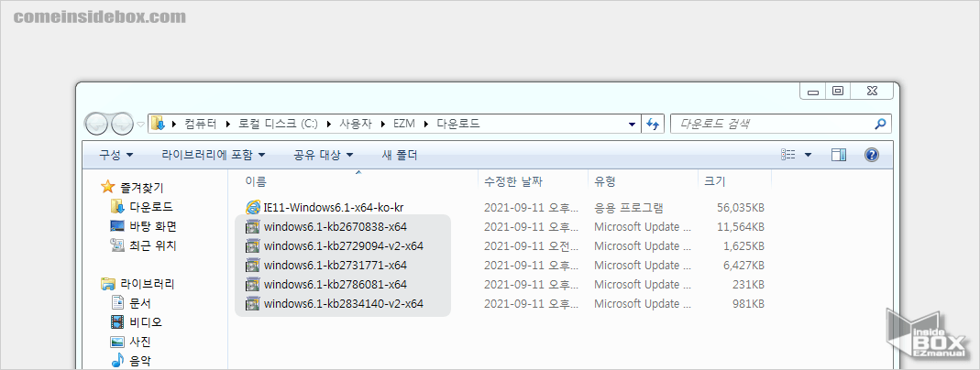Open the help question mark icon

click(x=872, y=155)
